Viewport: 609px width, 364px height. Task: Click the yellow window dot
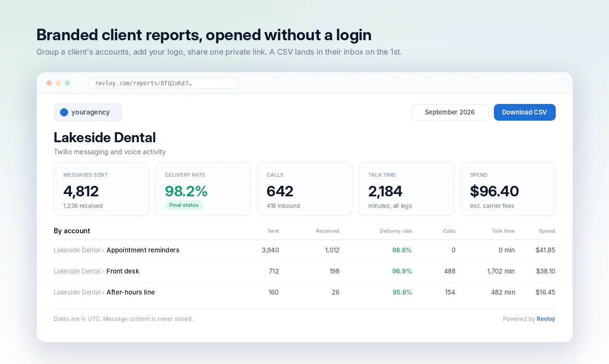pyautogui.click(x=58, y=83)
